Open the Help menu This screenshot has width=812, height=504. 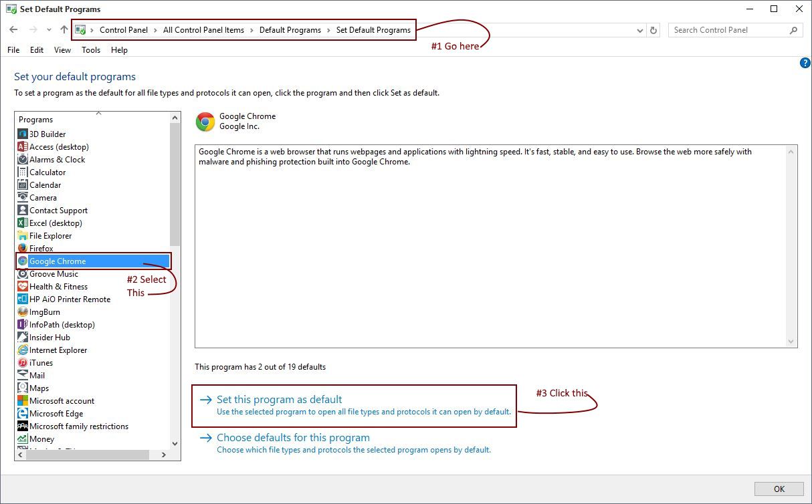tap(119, 50)
